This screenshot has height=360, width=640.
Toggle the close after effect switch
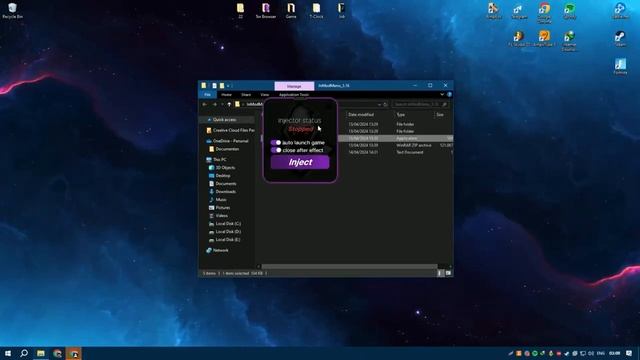point(276,150)
